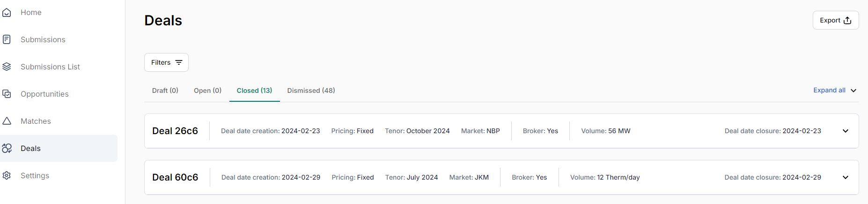The width and height of the screenshot is (868, 204).
Task: Switch to the Draft (0) tab
Action: [x=165, y=91]
